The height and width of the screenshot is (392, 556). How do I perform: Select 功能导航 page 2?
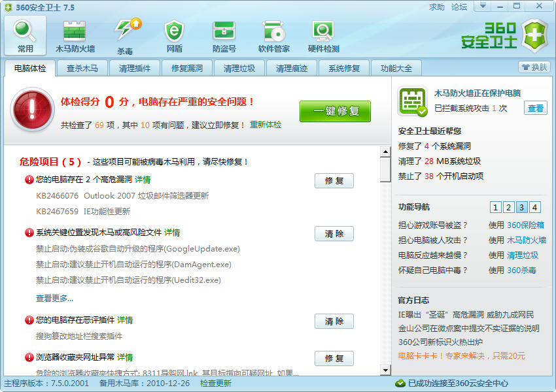[x=508, y=207]
